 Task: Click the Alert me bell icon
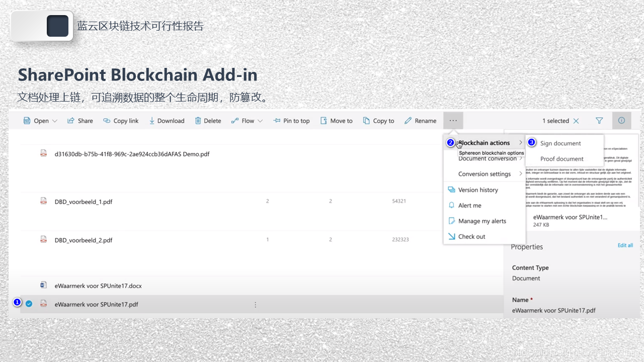[451, 206]
